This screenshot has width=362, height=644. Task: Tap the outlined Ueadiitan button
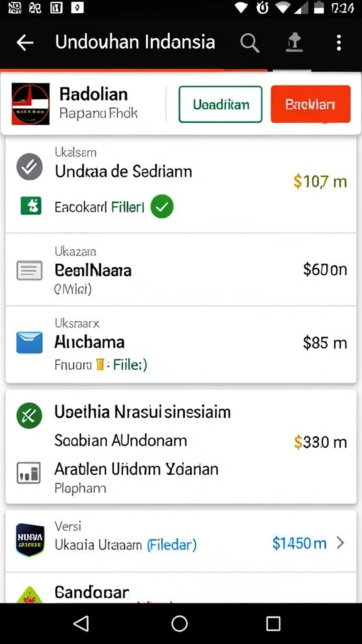[221, 104]
